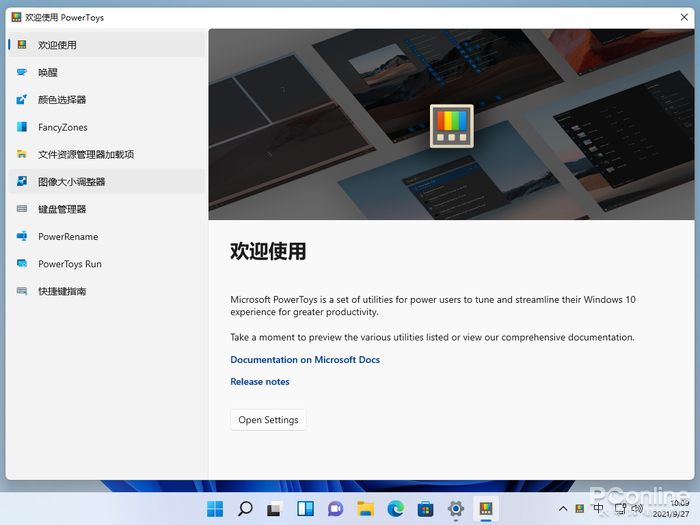Viewport: 700px width, 525px height.
Task: Click the 唤醒 coffee cup icon
Action: pyautogui.click(x=22, y=72)
